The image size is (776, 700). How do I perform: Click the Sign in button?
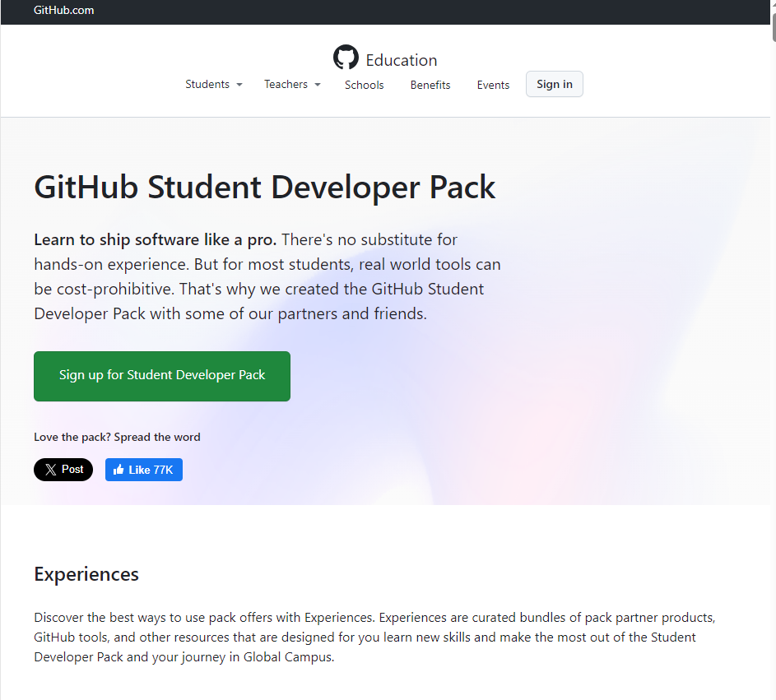(x=555, y=84)
